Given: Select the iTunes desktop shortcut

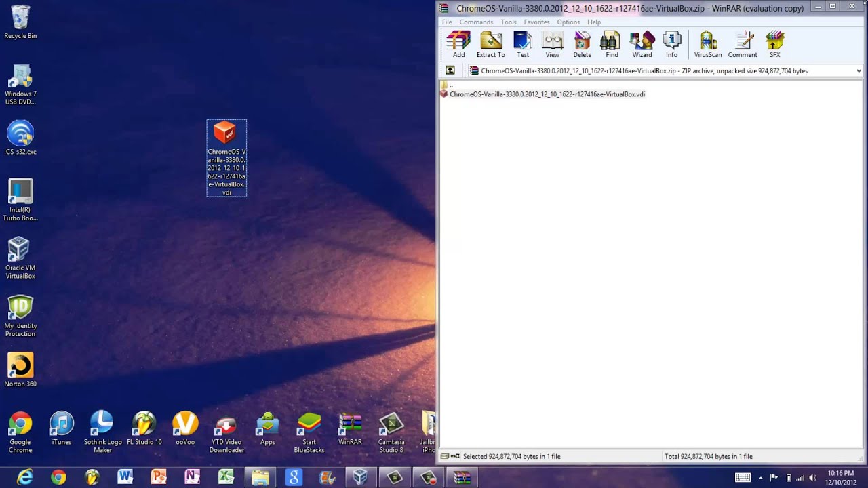Looking at the screenshot, I should [61, 428].
